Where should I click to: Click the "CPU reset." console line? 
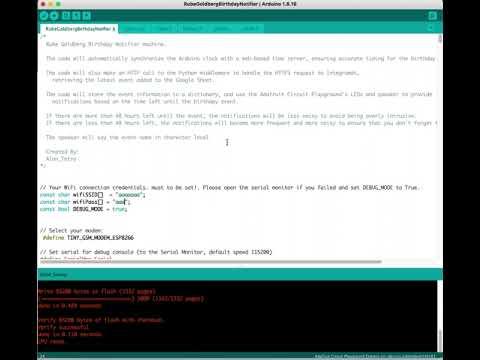point(52,341)
